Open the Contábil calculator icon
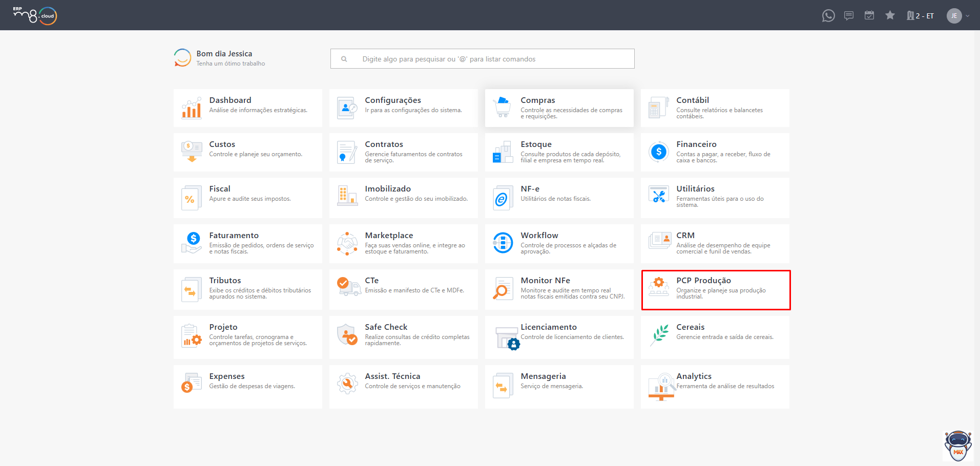 pos(659,108)
